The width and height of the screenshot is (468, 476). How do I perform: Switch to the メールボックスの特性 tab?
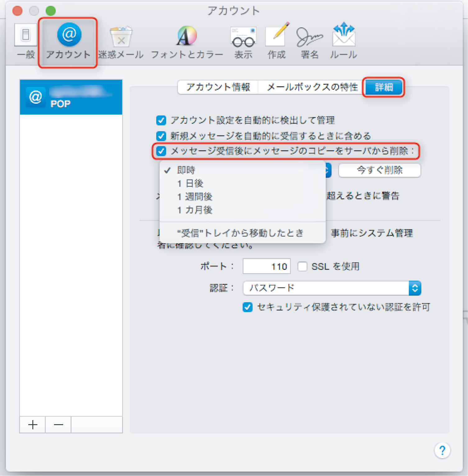pyautogui.click(x=312, y=87)
